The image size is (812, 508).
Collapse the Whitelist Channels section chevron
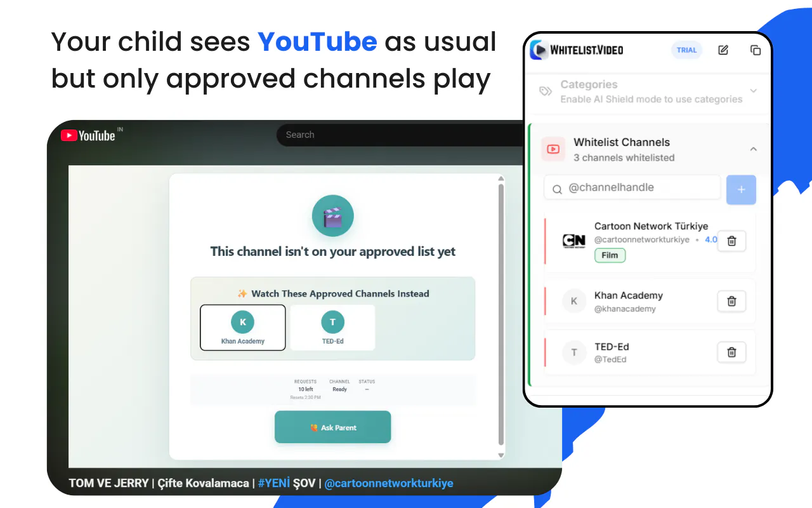click(754, 149)
